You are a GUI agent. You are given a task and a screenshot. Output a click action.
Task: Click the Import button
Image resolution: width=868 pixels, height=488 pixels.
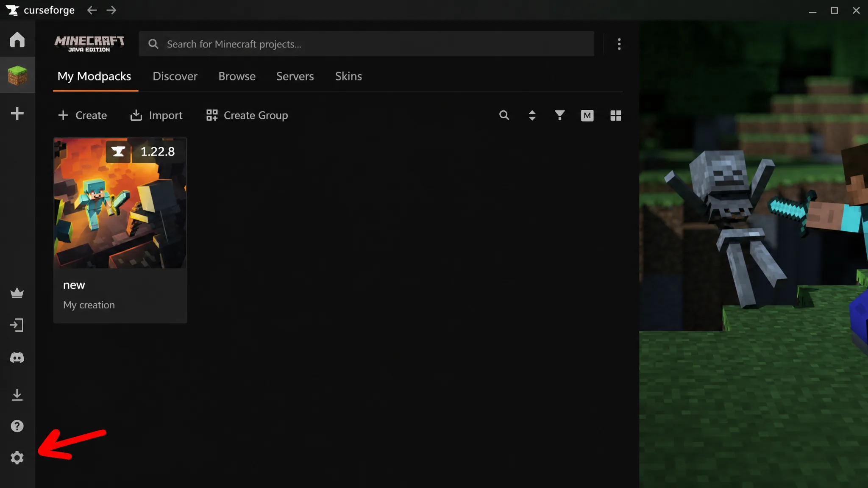pos(156,115)
